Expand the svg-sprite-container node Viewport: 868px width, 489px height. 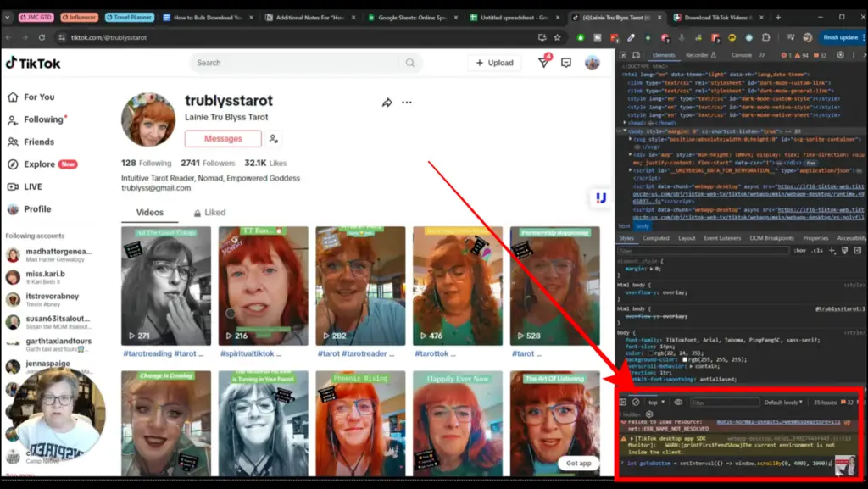click(631, 139)
